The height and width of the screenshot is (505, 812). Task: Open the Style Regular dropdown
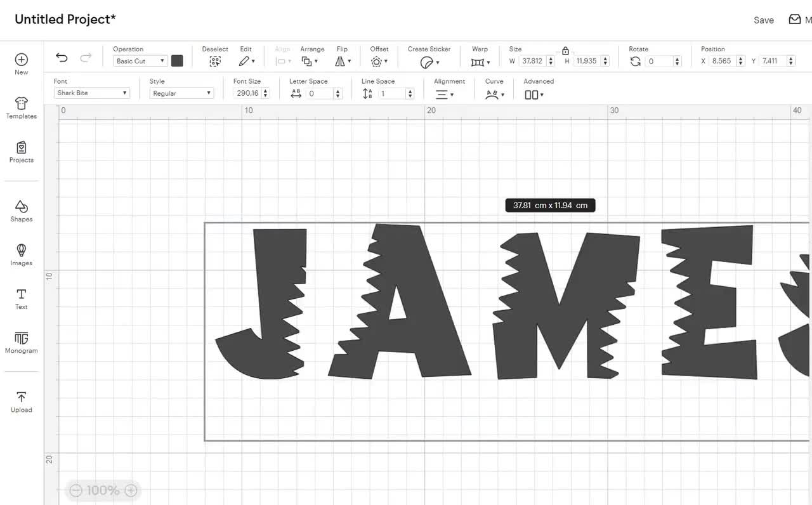point(182,93)
